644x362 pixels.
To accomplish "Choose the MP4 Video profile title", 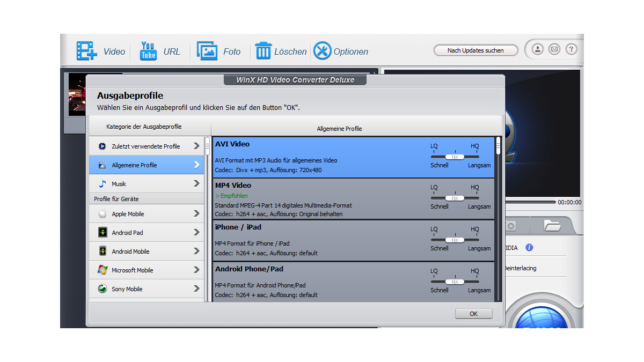I will coord(233,185).
